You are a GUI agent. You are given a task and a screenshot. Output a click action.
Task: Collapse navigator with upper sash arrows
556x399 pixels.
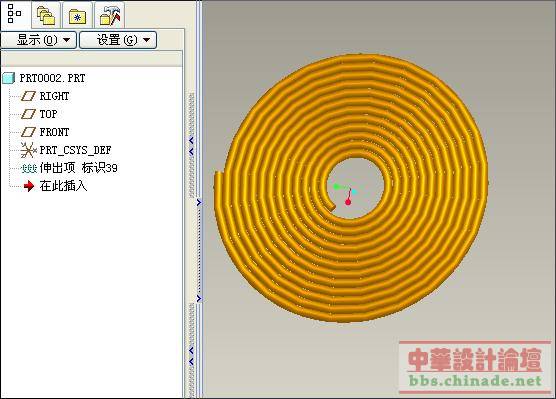191,146
